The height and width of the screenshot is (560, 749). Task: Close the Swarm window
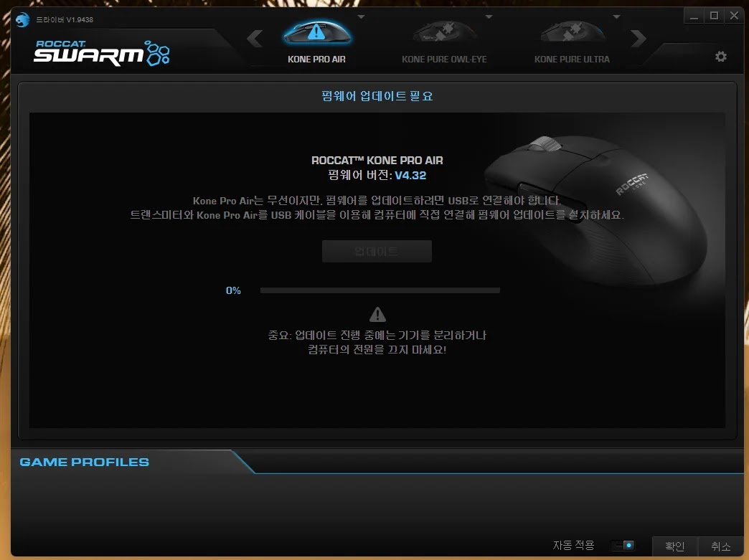pyautogui.click(x=734, y=16)
